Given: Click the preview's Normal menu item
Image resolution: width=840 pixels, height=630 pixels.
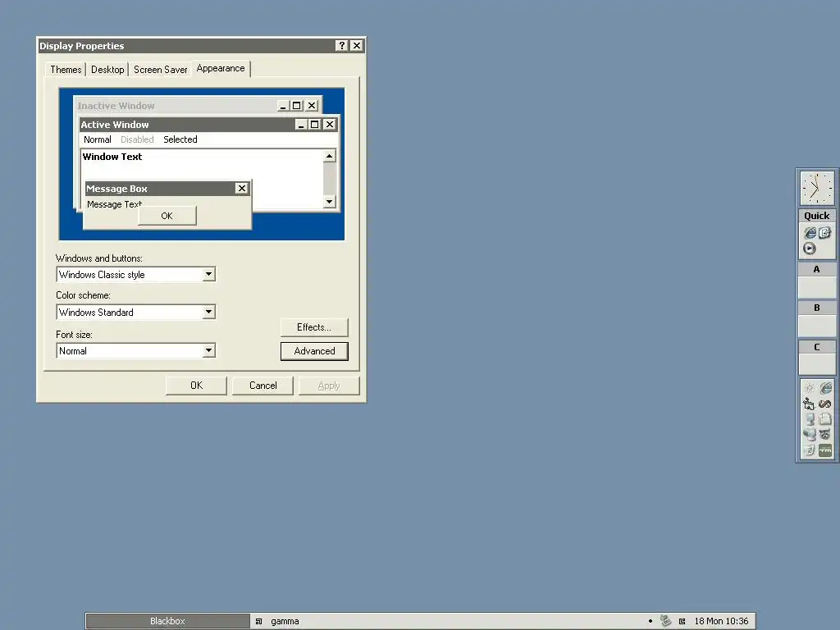Looking at the screenshot, I should [98, 139].
